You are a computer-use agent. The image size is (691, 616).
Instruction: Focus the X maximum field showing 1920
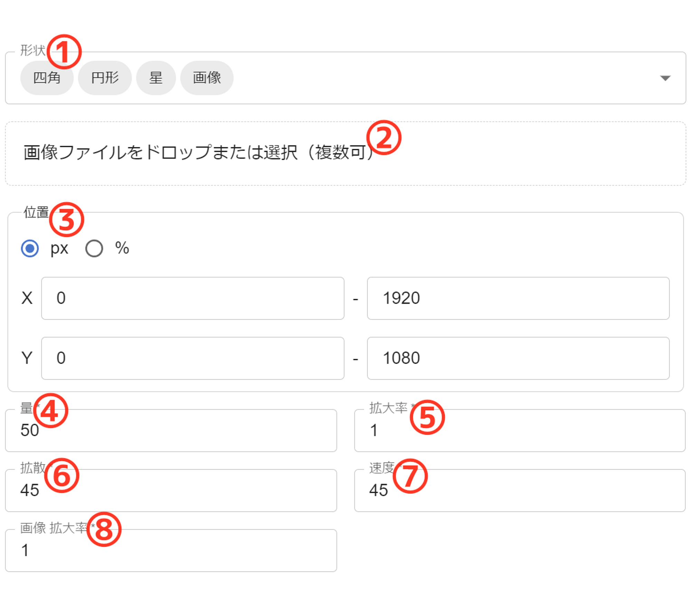(x=518, y=298)
